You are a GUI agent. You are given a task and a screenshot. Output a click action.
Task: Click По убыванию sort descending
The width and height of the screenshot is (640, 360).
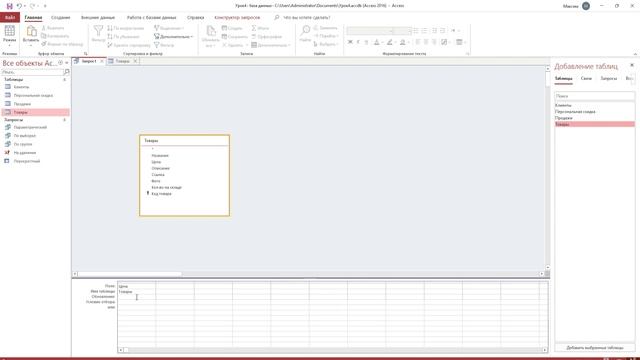[123, 37]
